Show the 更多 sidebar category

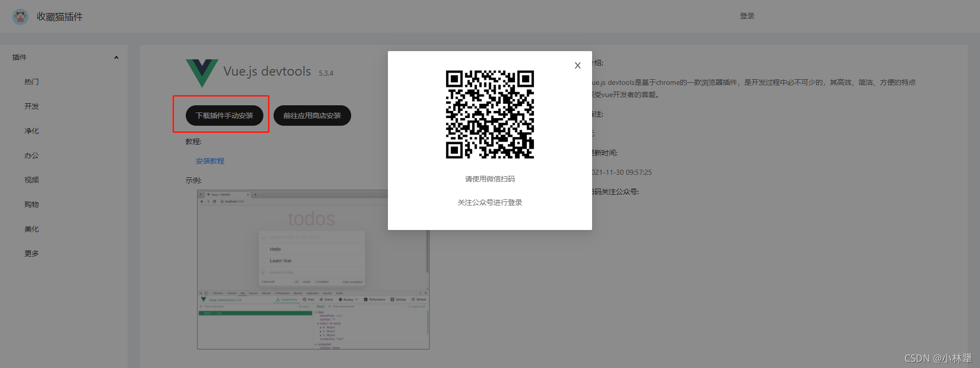click(x=32, y=254)
